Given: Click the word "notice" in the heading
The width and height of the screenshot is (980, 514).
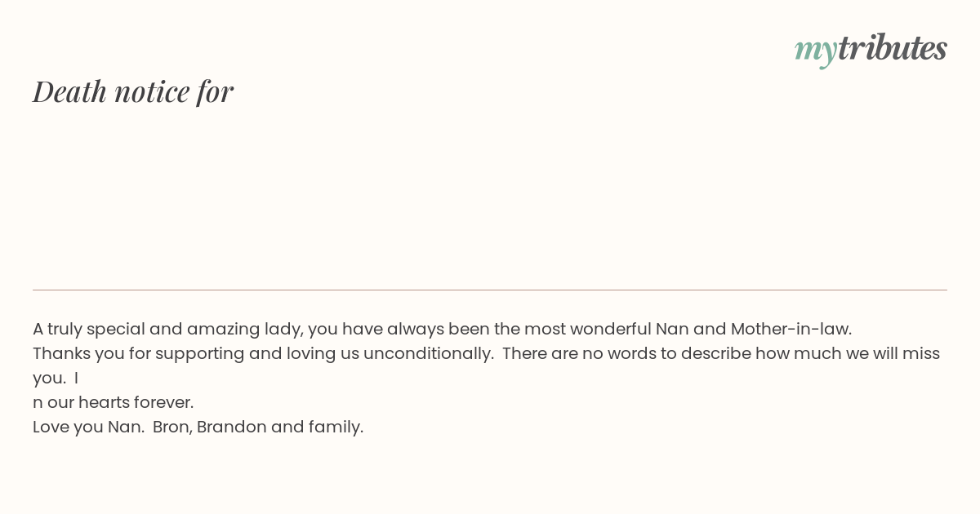Looking at the screenshot, I should coord(152,91).
